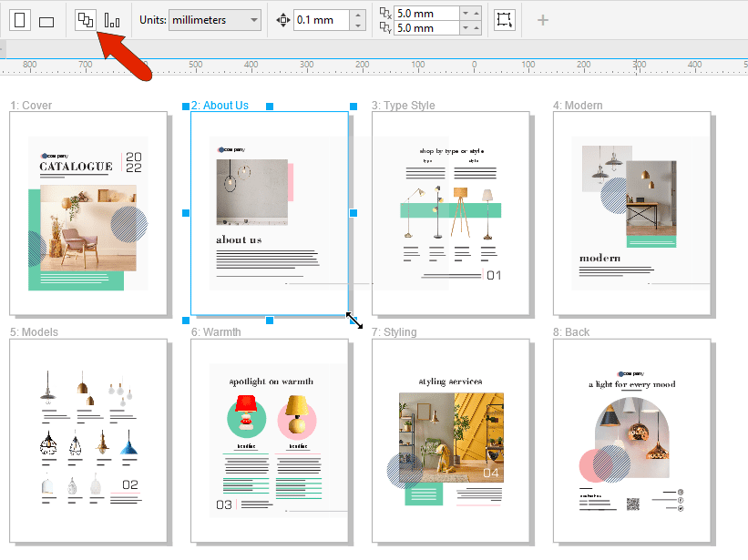Select the page frame selection icon
This screenshot has width=748, height=560.
(x=505, y=19)
